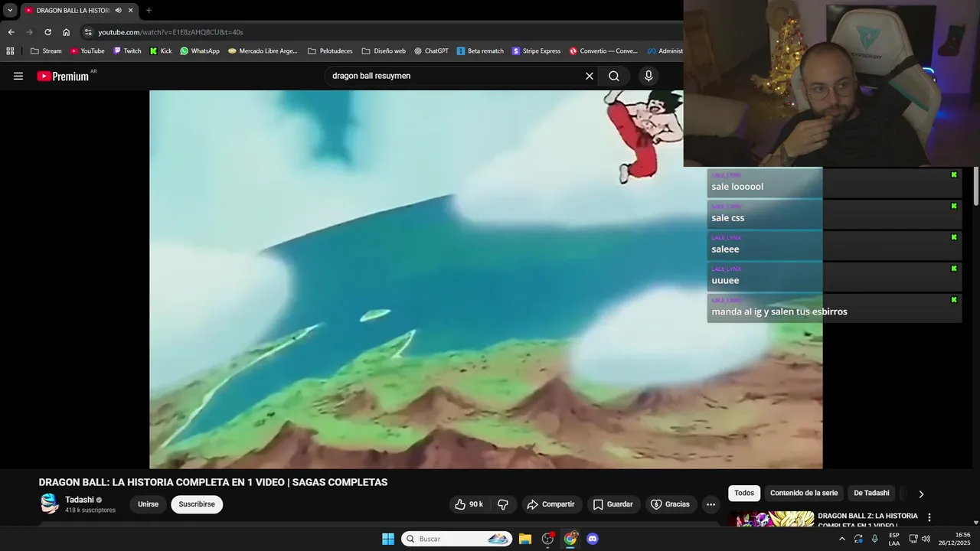Dismiss the 'sale css' chat message
Screen dimensions: 980x551
[x=954, y=206]
